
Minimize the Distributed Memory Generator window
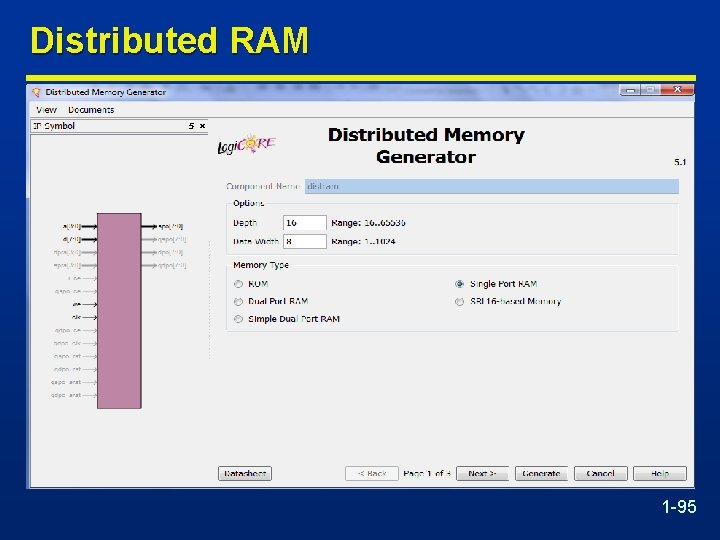(630, 90)
